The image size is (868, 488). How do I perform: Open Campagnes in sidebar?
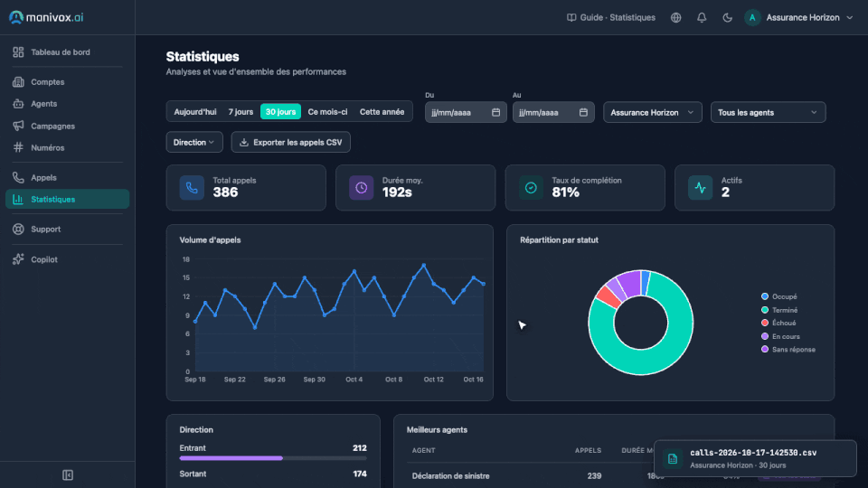pyautogui.click(x=67, y=127)
